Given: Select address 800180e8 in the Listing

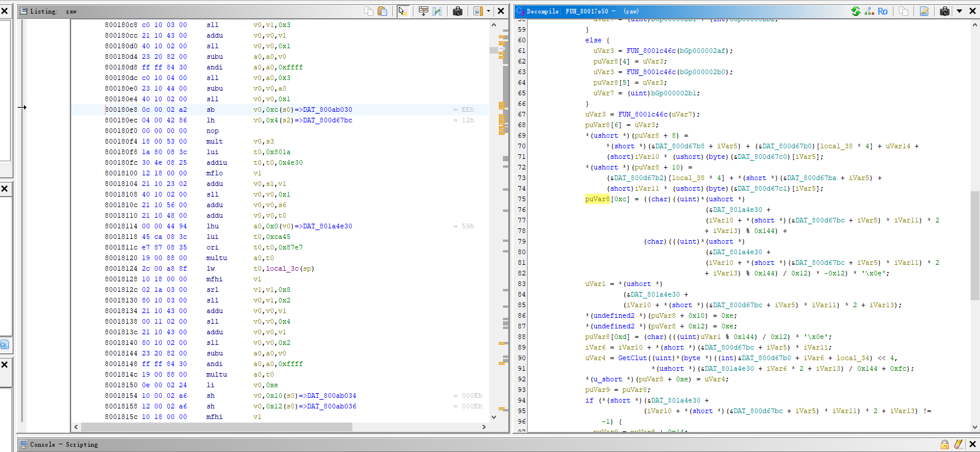Looking at the screenshot, I should [x=121, y=109].
